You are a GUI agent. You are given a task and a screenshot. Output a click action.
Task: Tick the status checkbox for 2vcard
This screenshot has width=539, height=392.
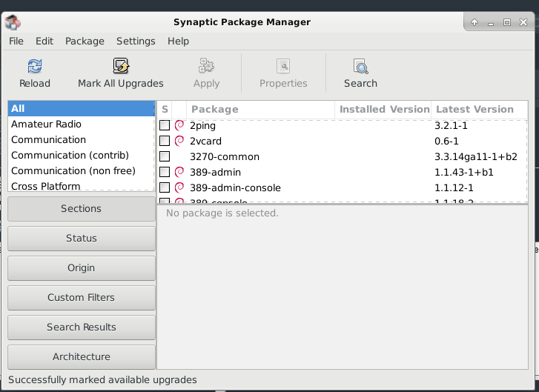[165, 141]
